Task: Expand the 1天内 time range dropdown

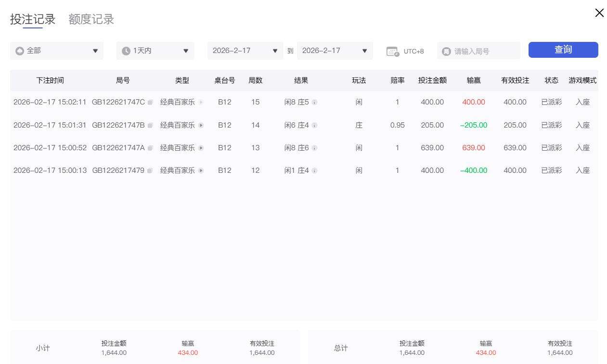Action: [x=155, y=51]
